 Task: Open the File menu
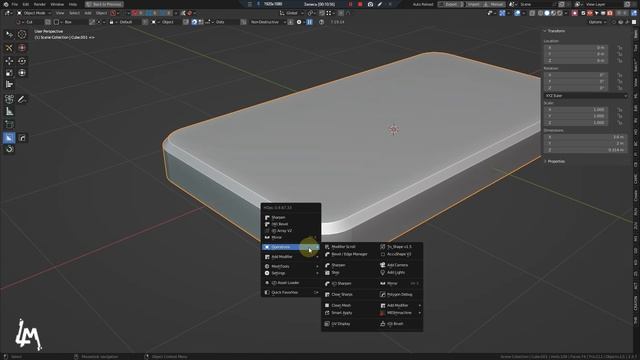coord(15,4)
